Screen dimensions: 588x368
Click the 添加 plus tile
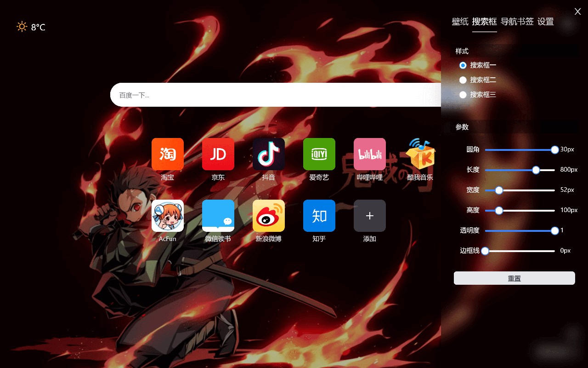(x=370, y=216)
